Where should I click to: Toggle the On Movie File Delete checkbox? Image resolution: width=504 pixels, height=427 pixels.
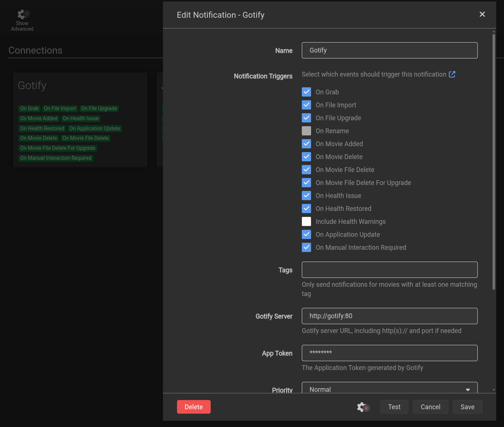pos(306,170)
